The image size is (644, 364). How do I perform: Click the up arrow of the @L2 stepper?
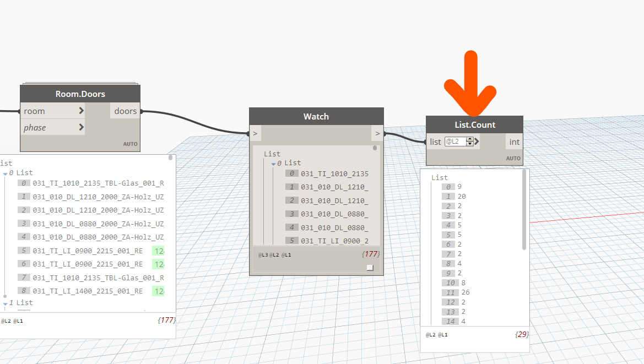click(x=469, y=139)
